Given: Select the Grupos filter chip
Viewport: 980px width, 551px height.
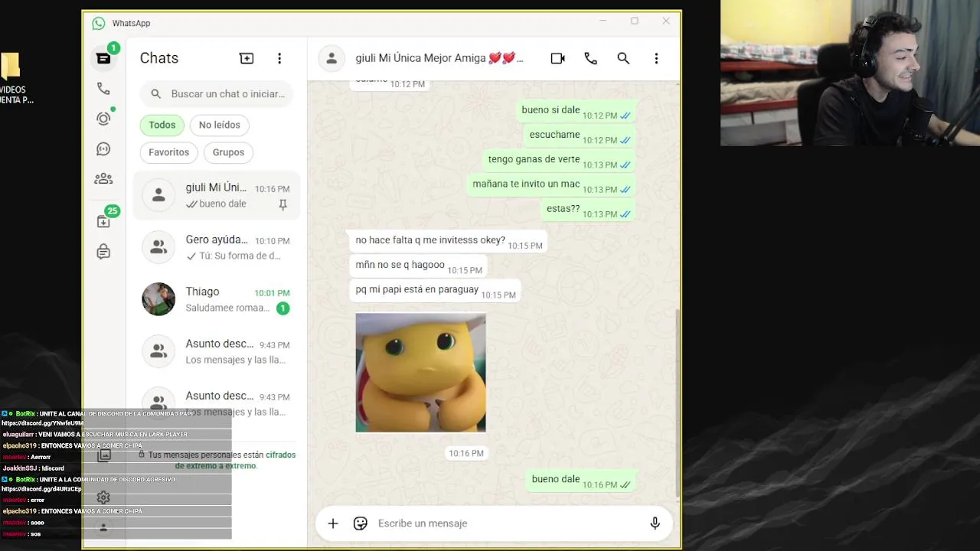Looking at the screenshot, I should click(x=228, y=152).
